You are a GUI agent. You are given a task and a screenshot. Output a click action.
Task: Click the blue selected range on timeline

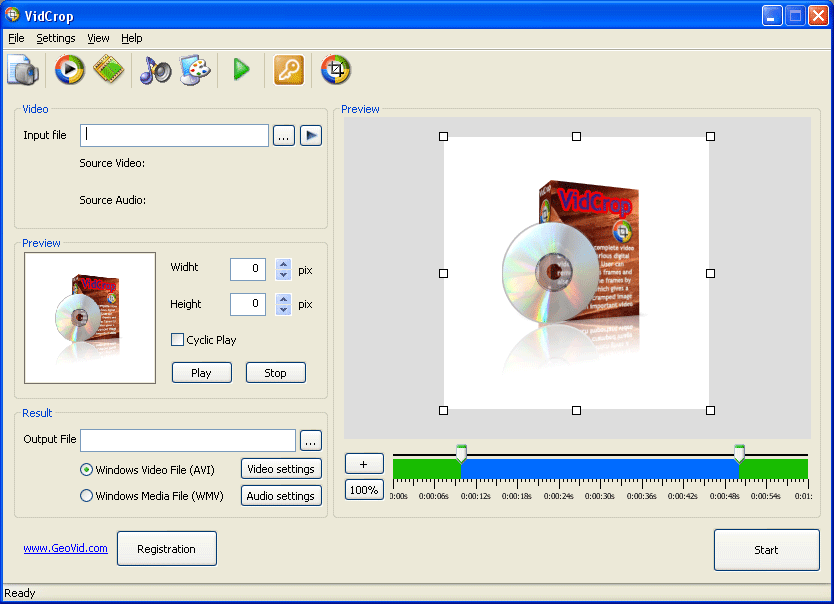click(x=600, y=469)
